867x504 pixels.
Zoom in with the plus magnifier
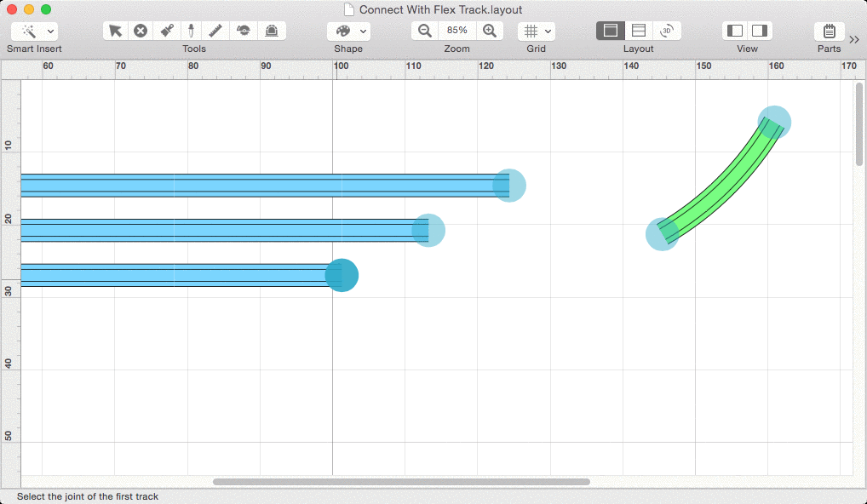pyautogui.click(x=490, y=31)
